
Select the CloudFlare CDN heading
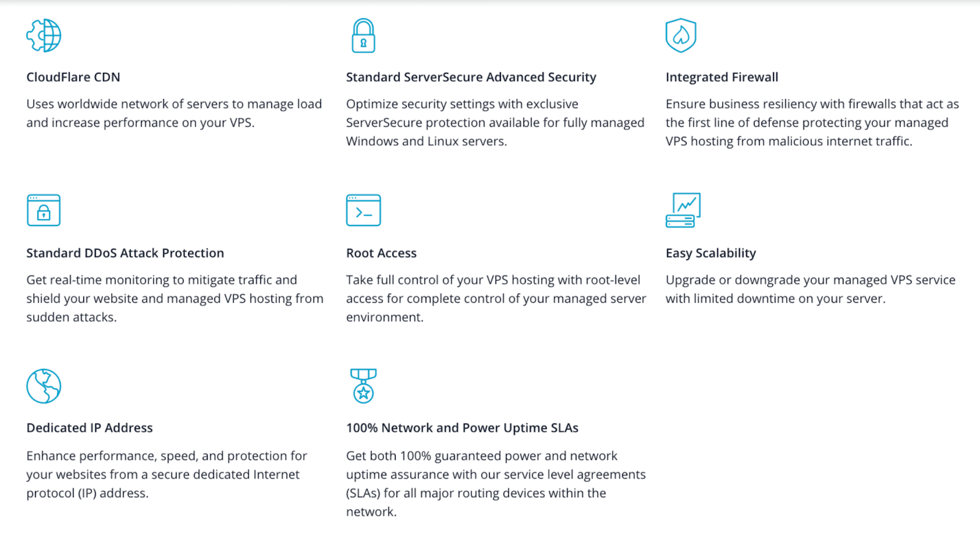tap(73, 77)
